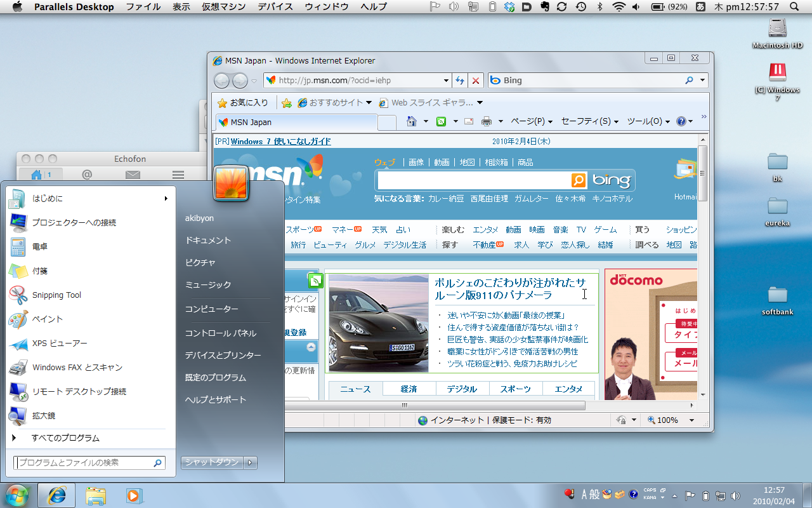Click the IE back navigation button
The width and height of the screenshot is (812, 508).
tap(221, 81)
